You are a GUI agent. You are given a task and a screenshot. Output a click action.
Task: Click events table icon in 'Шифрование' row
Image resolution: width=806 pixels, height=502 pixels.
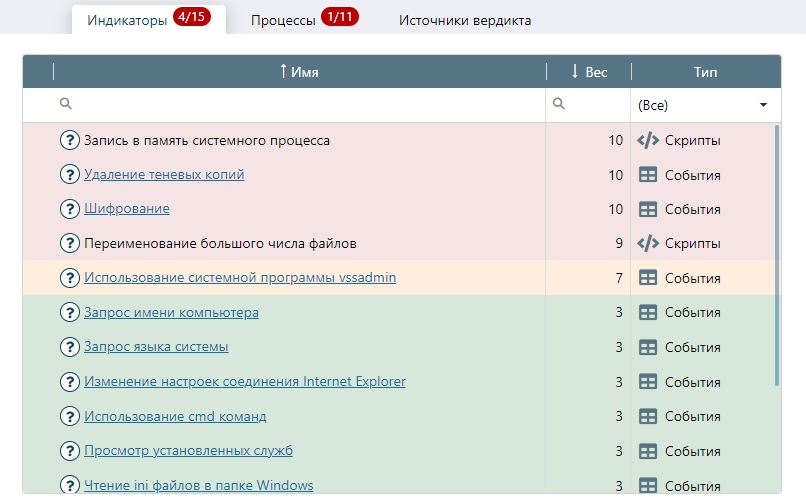click(x=648, y=209)
